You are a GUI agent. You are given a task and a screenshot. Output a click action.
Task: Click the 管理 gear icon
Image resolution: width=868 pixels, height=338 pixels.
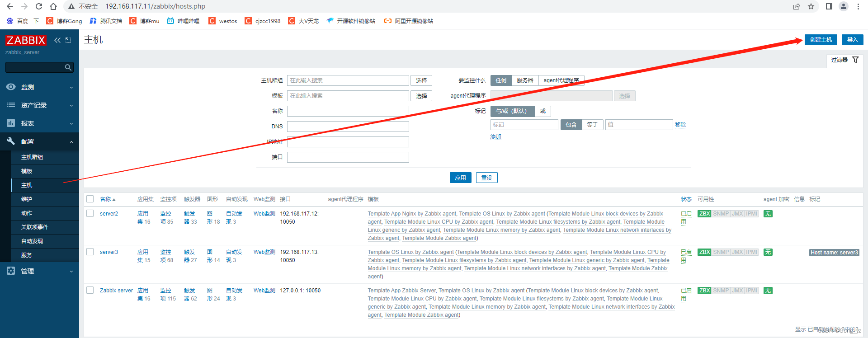click(x=11, y=271)
